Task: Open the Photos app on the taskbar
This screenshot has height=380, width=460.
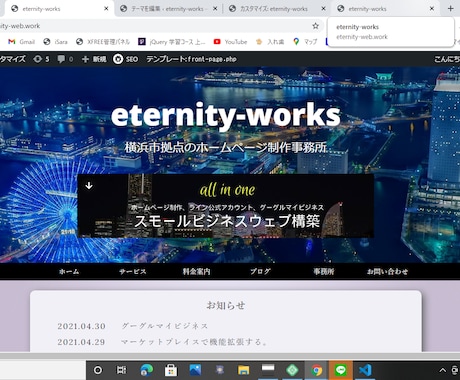Action: click(195, 370)
